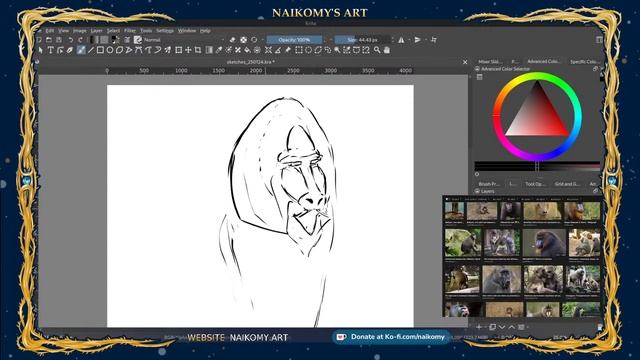Select the Crop tool

198,50
